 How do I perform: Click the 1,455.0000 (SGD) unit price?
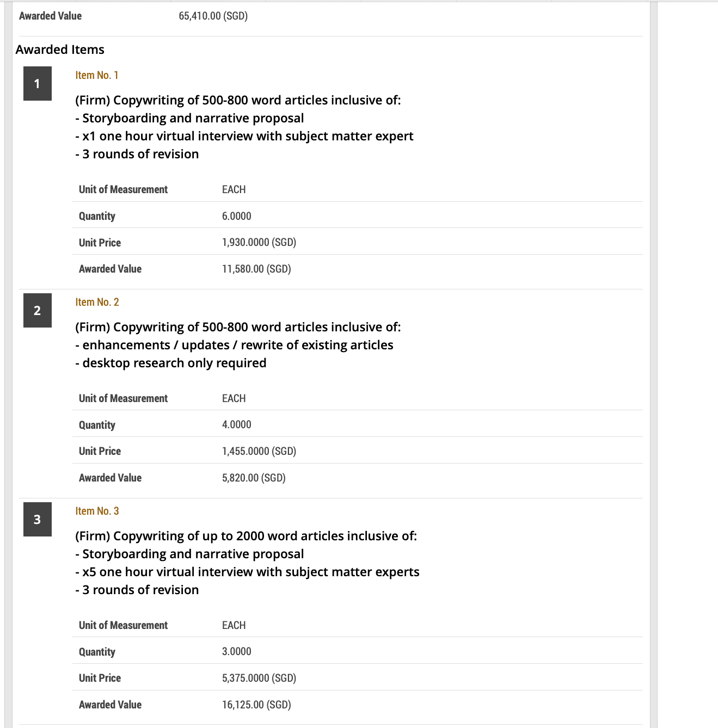(259, 451)
